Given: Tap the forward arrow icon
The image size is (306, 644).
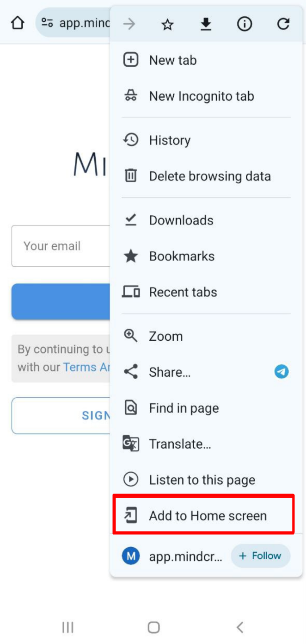Looking at the screenshot, I should coord(129,24).
